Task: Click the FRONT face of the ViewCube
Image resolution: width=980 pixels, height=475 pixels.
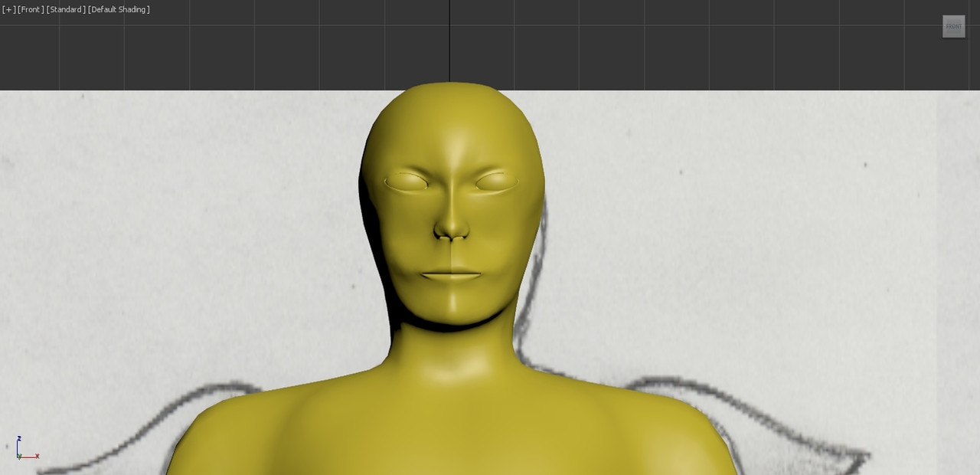Action: point(953,26)
